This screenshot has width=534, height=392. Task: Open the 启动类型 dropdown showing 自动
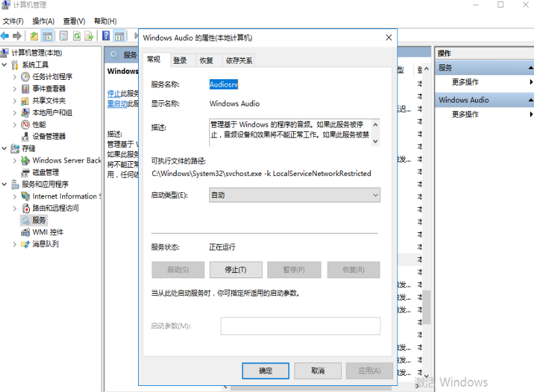click(x=294, y=195)
